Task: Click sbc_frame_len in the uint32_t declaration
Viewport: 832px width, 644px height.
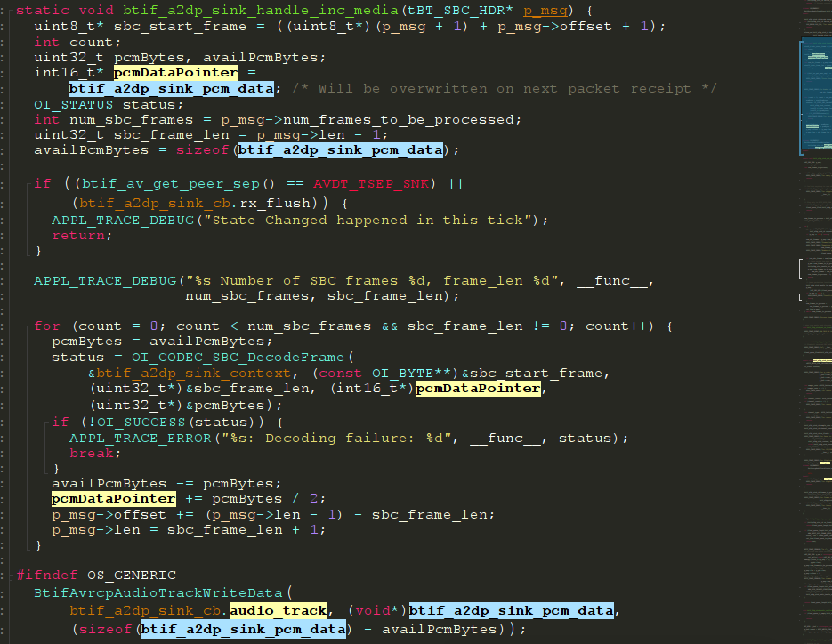Action: [x=172, y=134]
